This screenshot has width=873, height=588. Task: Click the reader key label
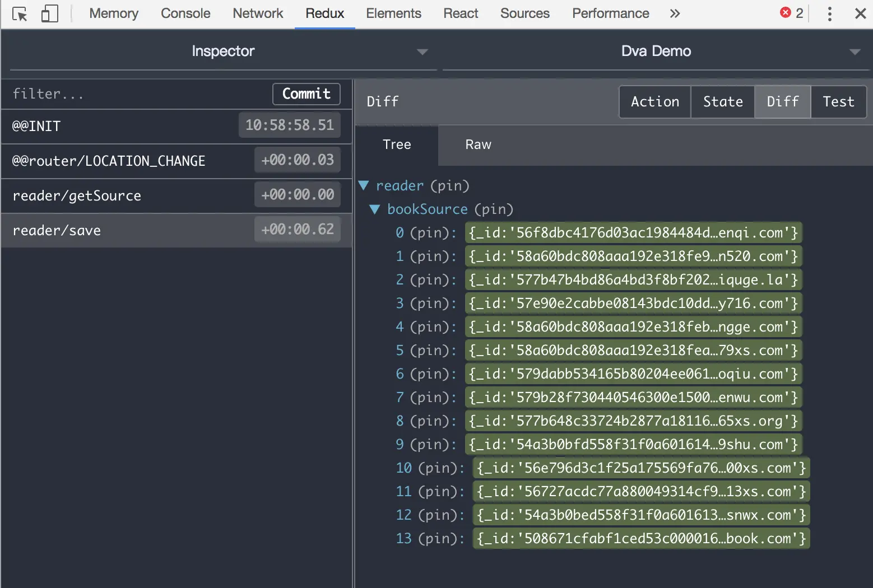pyautogui.click(x=400, y=185)
